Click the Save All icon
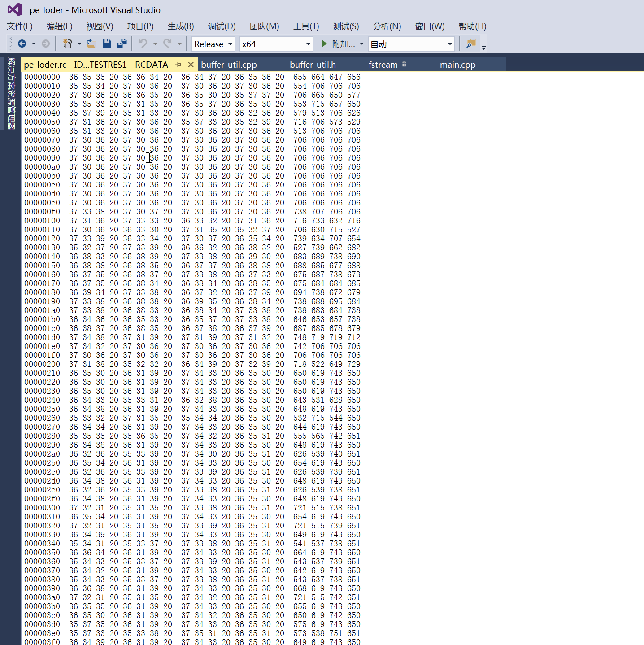Viewport: 644px width, 645px height. pyautogui.click(x=122, y=44)
